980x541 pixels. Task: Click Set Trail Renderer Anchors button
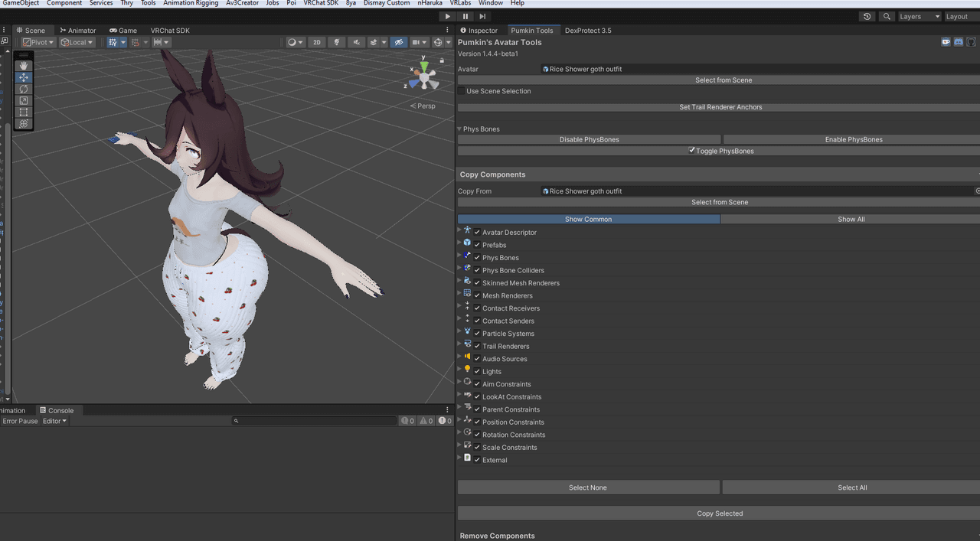tap(720, 107)
